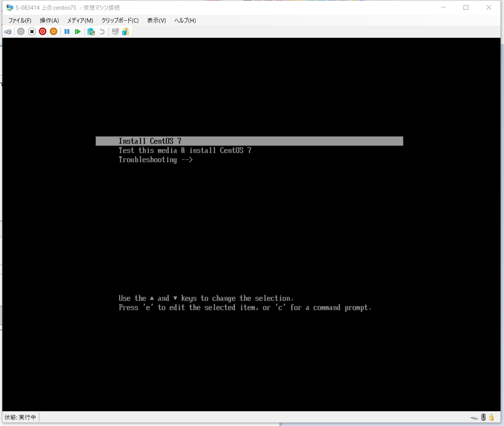Close the centos75 VM connection window
This screenshot has height=426, width=504.
click(x=489, y=7)
